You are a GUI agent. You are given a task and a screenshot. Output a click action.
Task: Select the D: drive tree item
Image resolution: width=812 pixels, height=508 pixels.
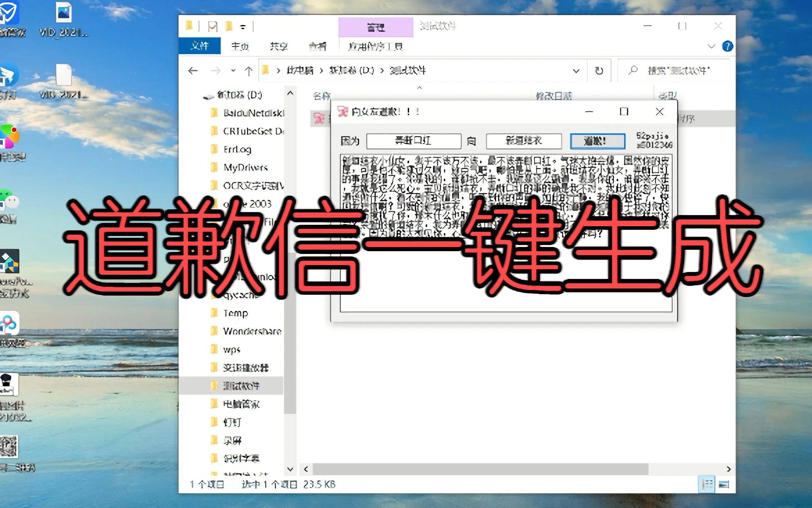click(x=239, y=95)
